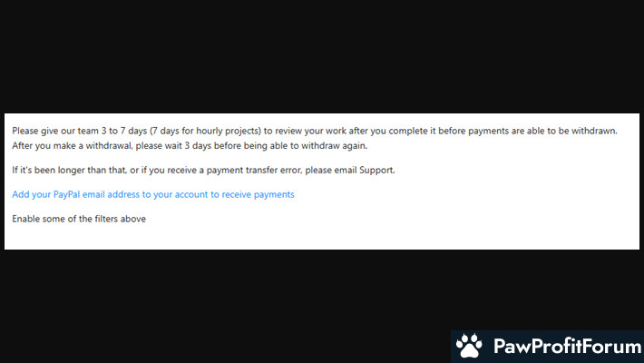Click "email address" in the PayPal link
This screenshot has width=644, height=363.
111,194
